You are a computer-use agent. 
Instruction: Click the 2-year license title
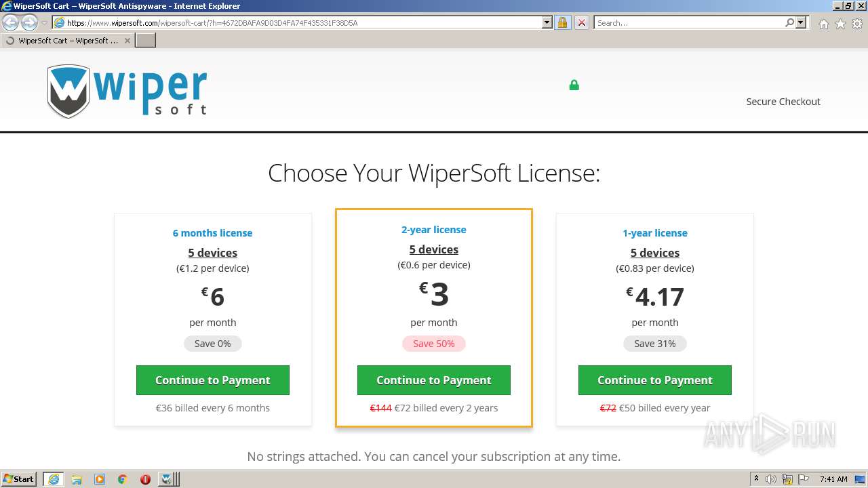434,230
